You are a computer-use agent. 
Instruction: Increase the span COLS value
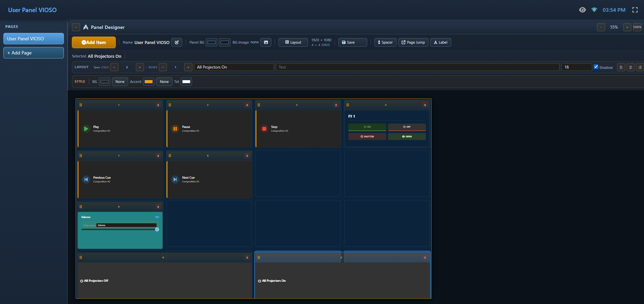point(140,67)
